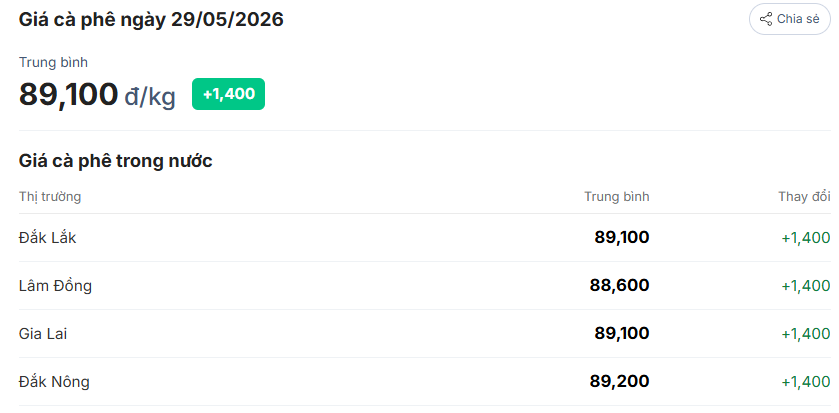Viewport: 839px width, 413px height.
Task: Click the +1,400 change in Đắk Lắk row
Action: pos(806,238)
